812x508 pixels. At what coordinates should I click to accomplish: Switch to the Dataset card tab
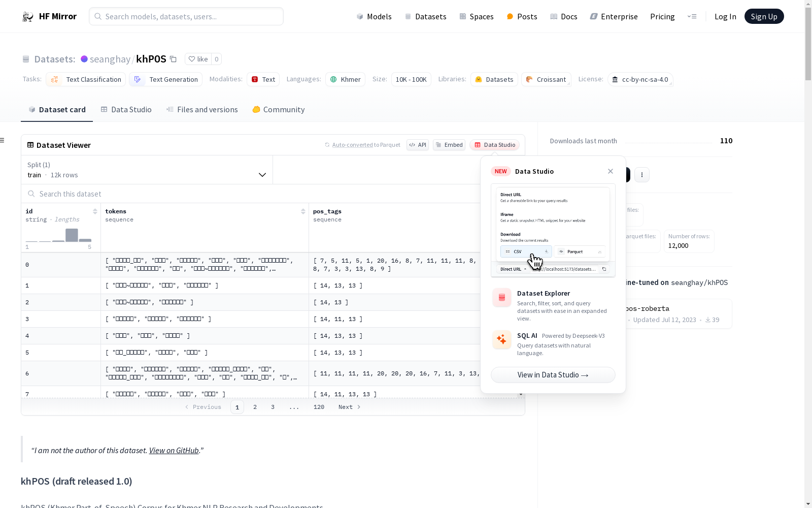pyautogui.click(x=57, y=110)
